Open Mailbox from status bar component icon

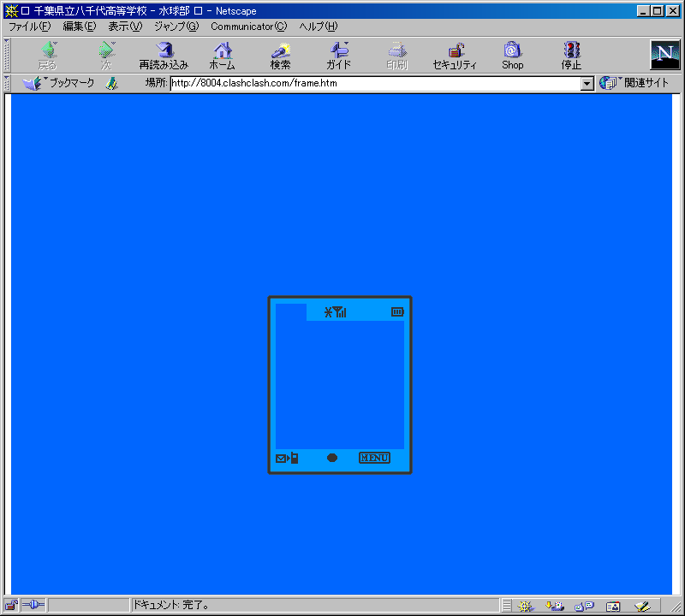click(x=555, y=606)
